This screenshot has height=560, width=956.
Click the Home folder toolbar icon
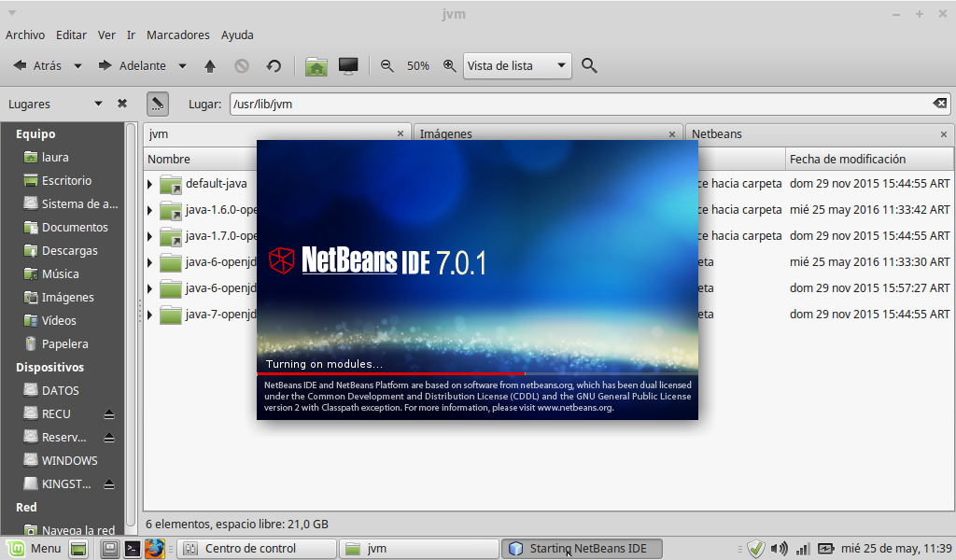[316, 66]
